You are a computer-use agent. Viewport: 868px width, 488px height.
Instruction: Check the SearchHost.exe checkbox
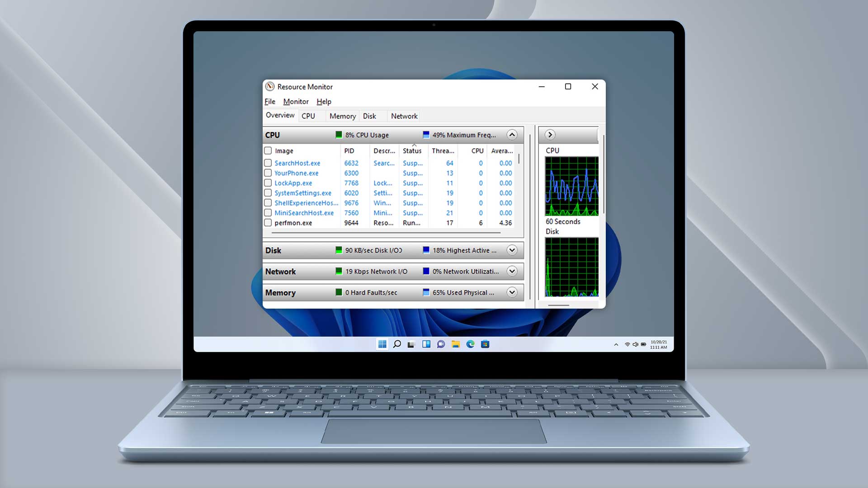tap(268, 163)
